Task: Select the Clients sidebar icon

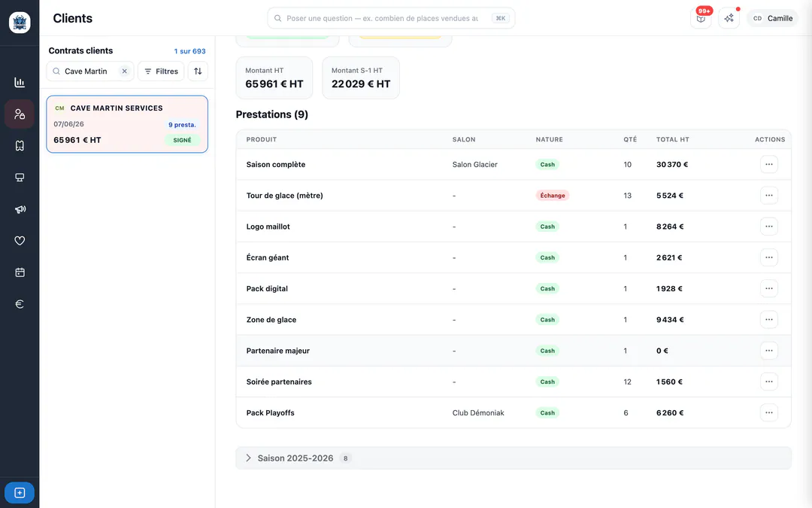Action: [20, 114]
